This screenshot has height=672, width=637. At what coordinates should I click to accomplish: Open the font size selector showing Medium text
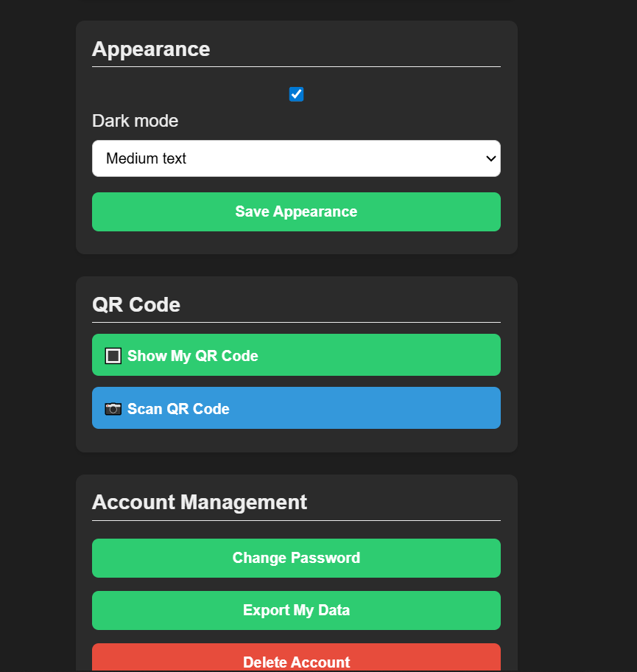click(x=296, y=158)
